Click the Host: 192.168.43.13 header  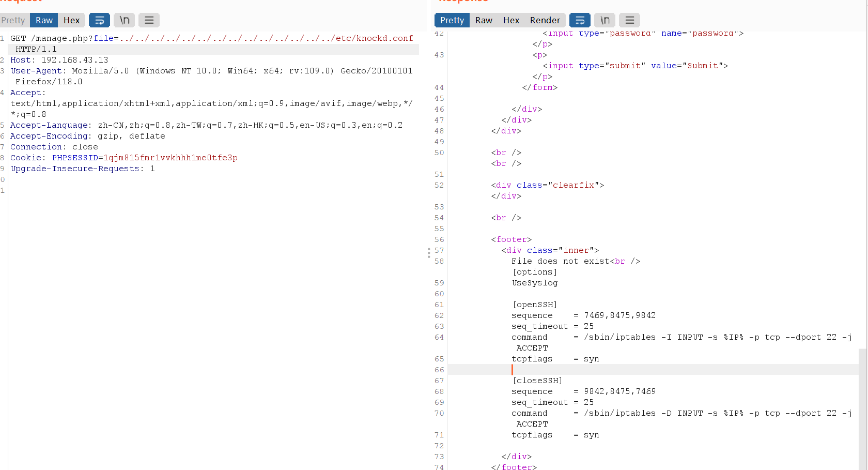click(x=59, y=60)
